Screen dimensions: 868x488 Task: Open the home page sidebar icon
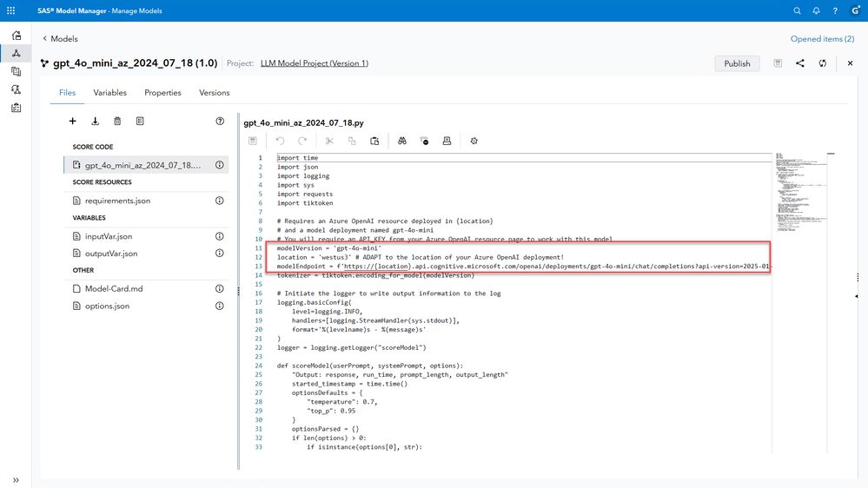[16, 36]
